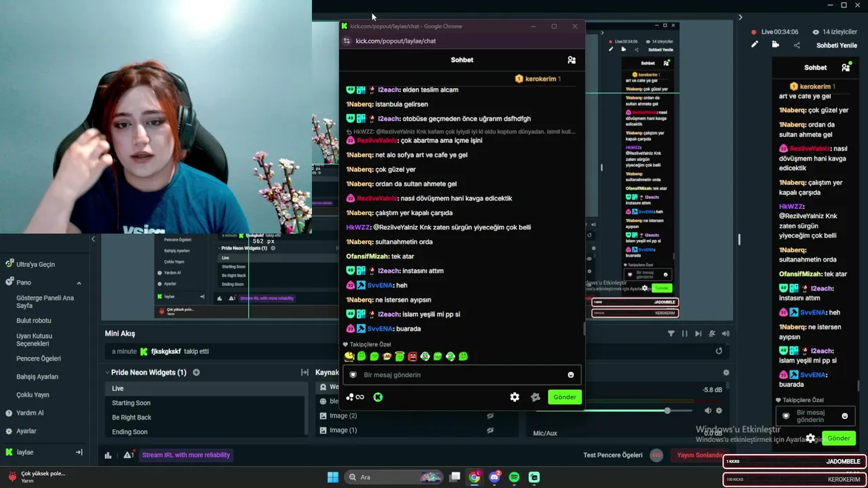The width and height of the screenshot is (868, 488).
Task: Open the user list icon in Chrome Sohbet header
Action: (x=572, y=60)
